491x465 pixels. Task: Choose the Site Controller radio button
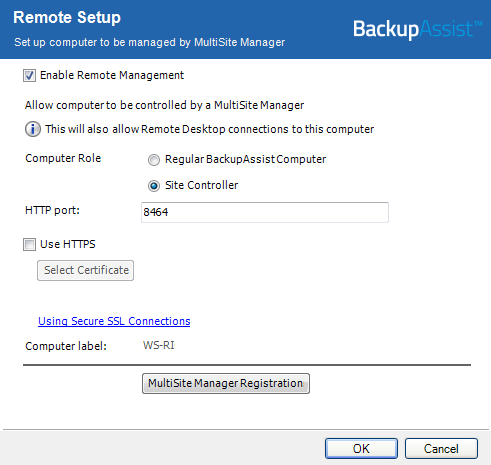(x=154, y=186)
